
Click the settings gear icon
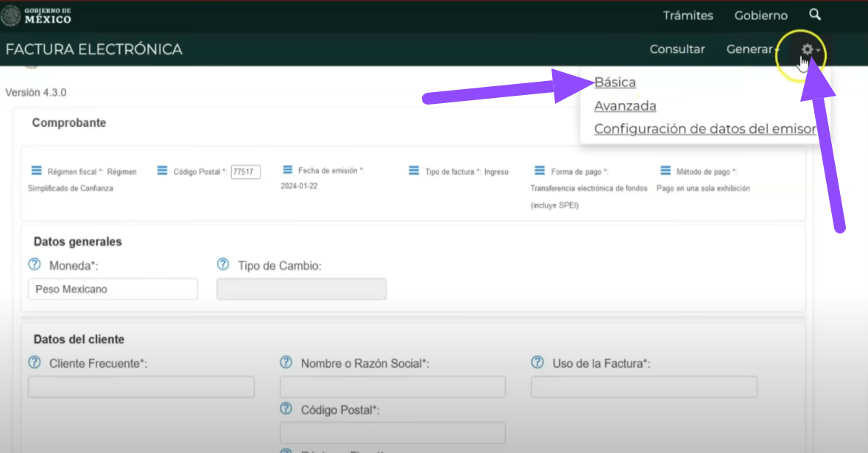(808, 49)
